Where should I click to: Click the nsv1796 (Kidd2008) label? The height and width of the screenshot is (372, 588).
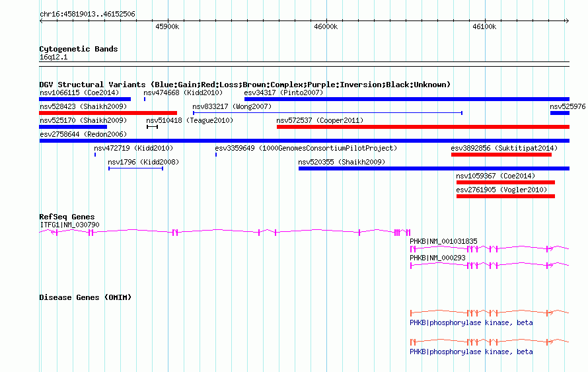click(x=143, y=162)
